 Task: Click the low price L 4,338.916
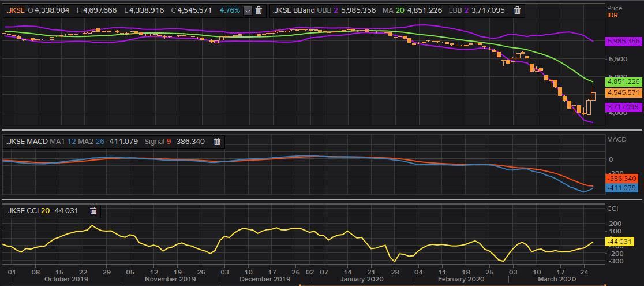coord(145,10)
